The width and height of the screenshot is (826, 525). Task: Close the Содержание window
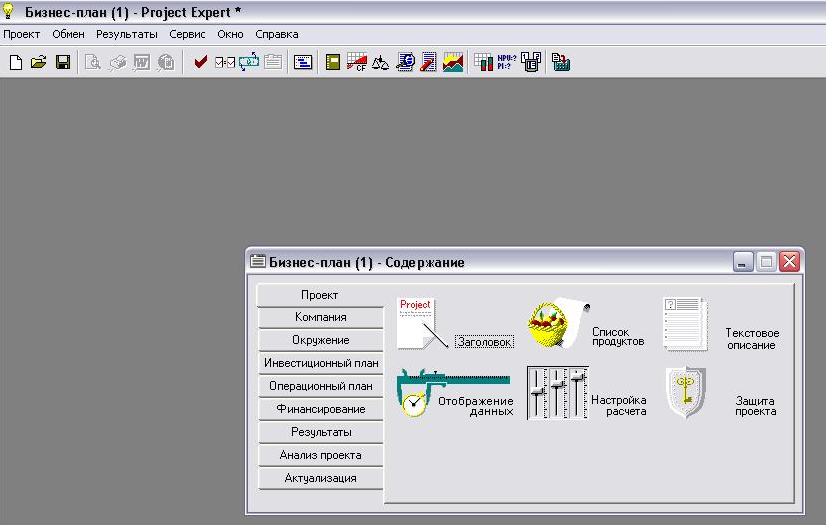790,262
